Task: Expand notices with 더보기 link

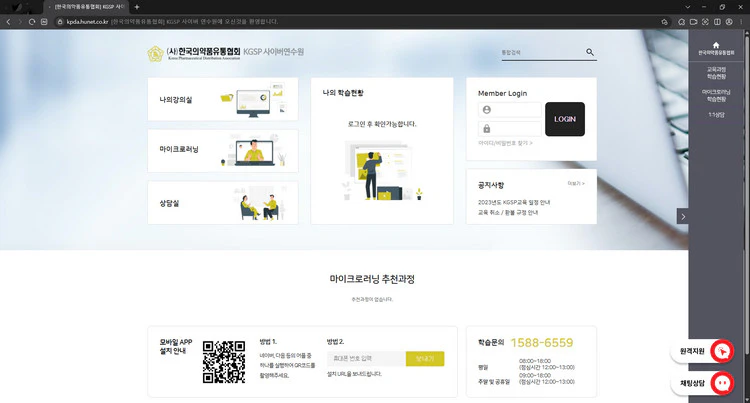Action: (575, 184)
